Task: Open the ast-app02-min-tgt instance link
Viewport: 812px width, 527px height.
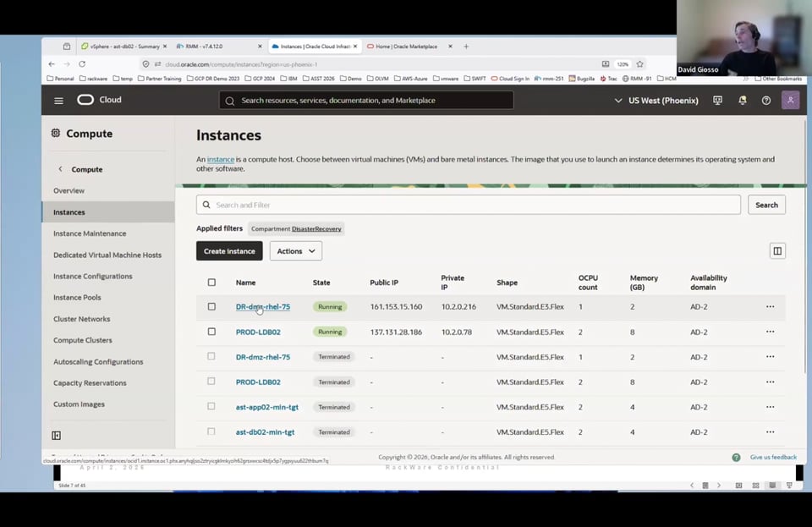Action: coord(267,407)
